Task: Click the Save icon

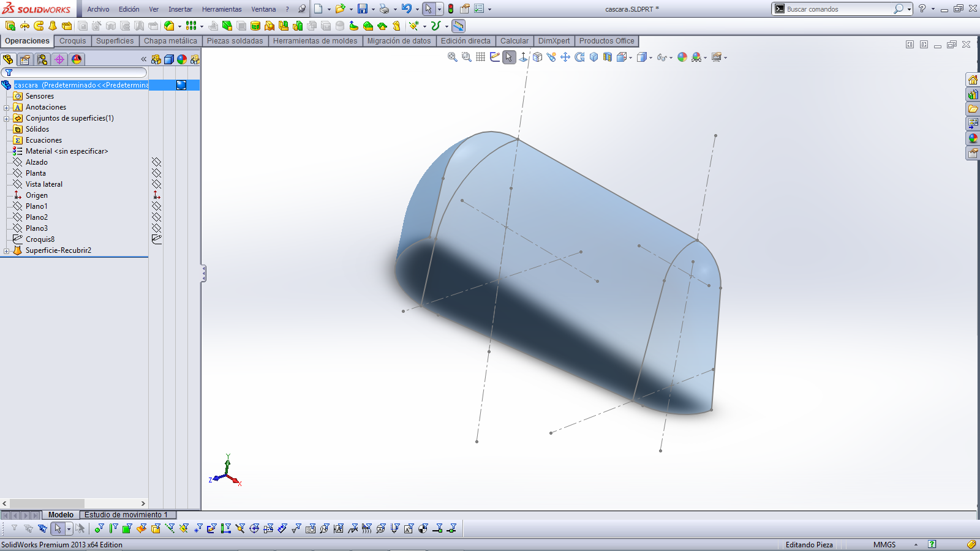Action: (x=363, y=9)
